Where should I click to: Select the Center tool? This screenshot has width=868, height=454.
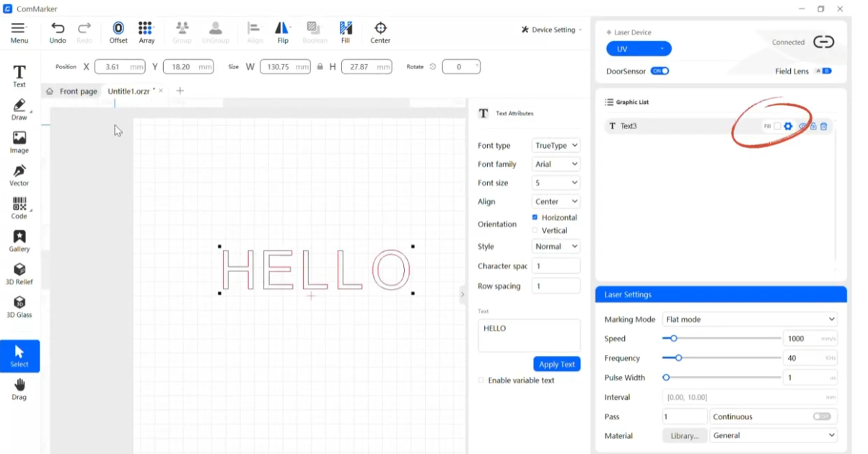(380, 31)
